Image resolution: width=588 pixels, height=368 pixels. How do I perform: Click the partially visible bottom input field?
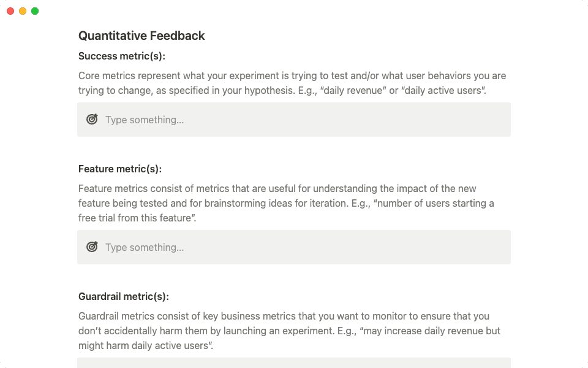(x=245, y=365)
